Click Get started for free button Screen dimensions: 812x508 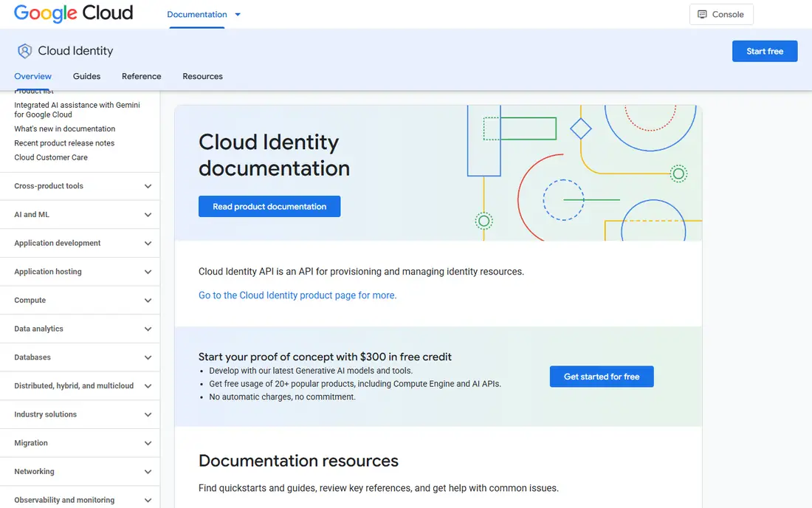601,377
